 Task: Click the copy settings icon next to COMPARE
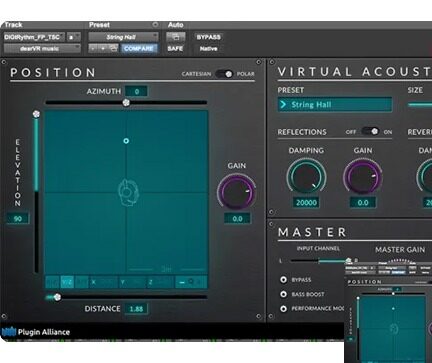113,49
